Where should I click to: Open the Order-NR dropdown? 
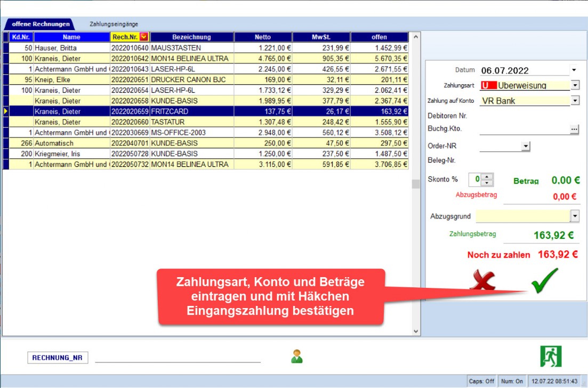(526, 147)
